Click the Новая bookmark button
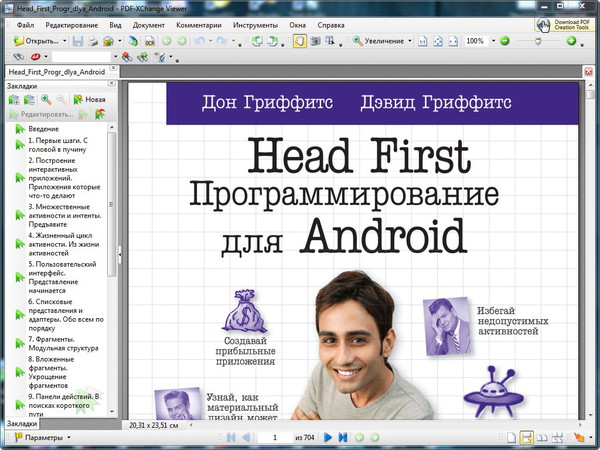Screen dimensions: 600x450 [x=88, y=100]
